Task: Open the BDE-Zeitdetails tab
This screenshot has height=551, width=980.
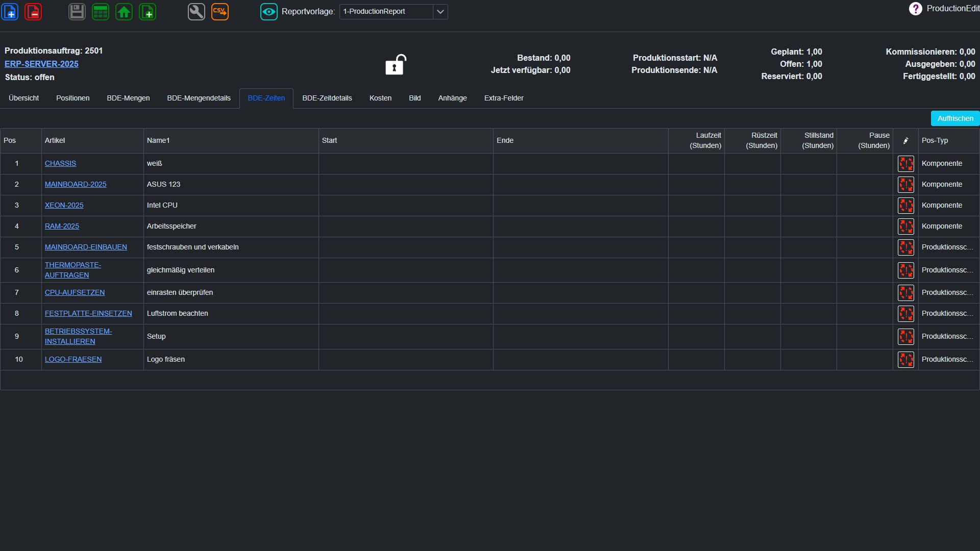Action: click(327, 98)
